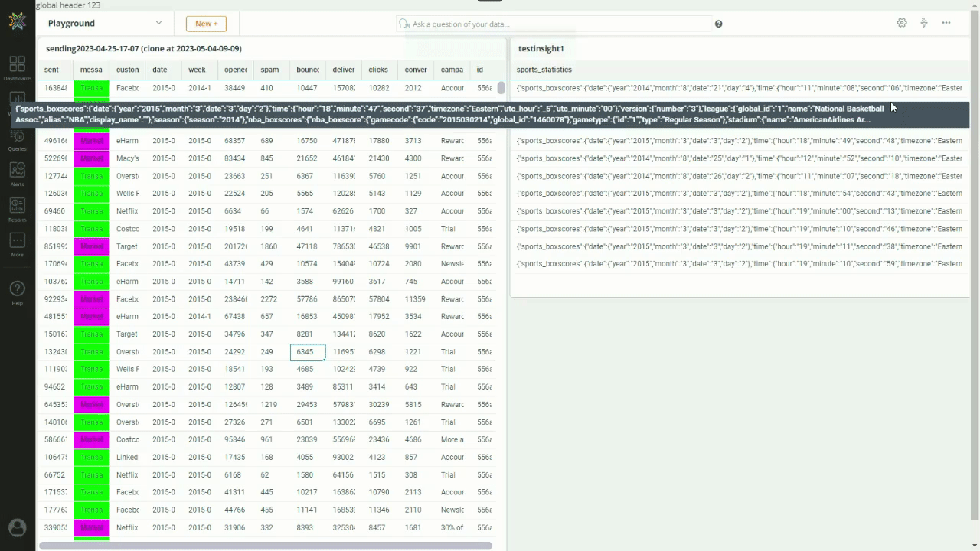Click the magenta message cell in Target row

click(91, 246)
